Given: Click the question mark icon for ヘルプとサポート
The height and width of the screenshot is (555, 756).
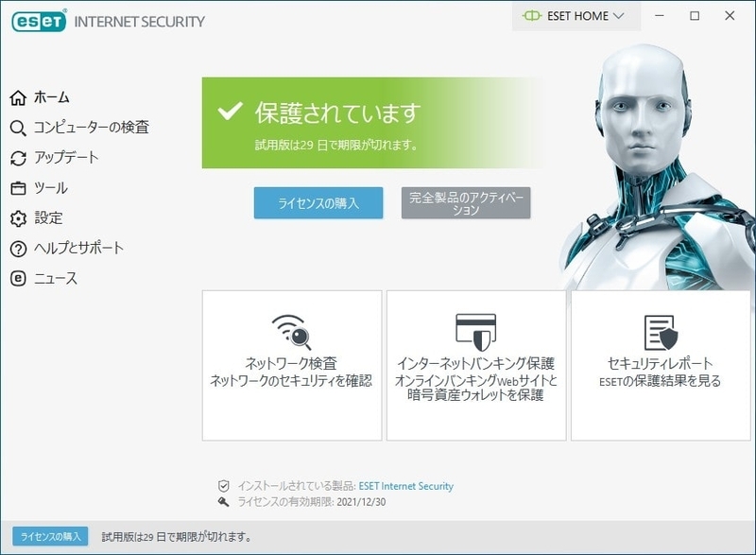Looking at the screenshot, I should (18, 249).
